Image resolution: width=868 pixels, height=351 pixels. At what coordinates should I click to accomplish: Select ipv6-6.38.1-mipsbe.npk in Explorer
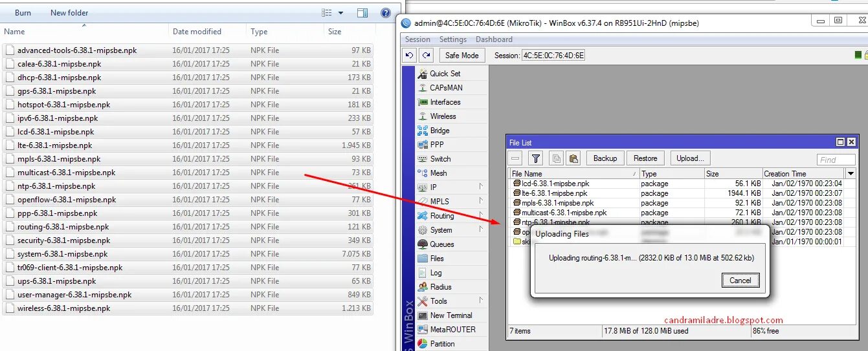[x=188, y=118]
